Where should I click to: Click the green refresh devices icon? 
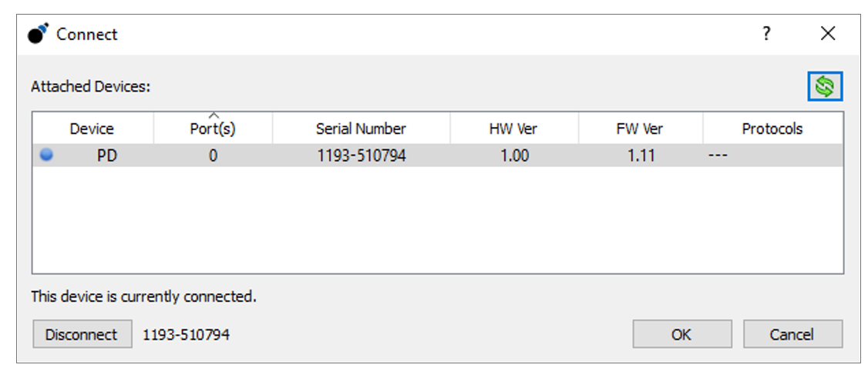click(x=825, y=87)
